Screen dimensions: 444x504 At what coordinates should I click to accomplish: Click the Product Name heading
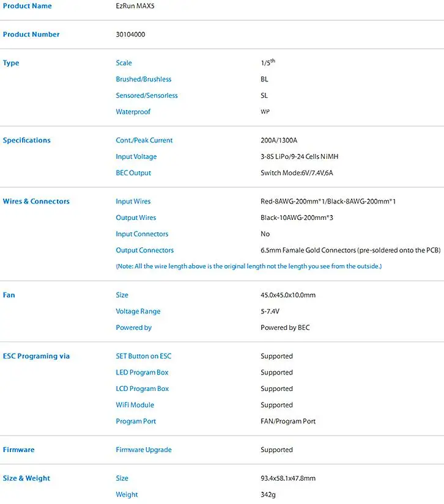coord(28,5)
